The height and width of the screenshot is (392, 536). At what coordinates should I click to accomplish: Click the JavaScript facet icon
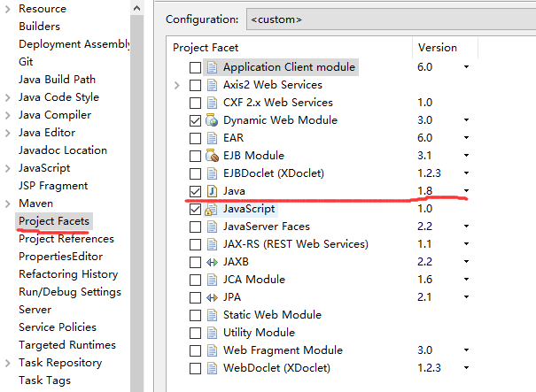coord(212,209)
